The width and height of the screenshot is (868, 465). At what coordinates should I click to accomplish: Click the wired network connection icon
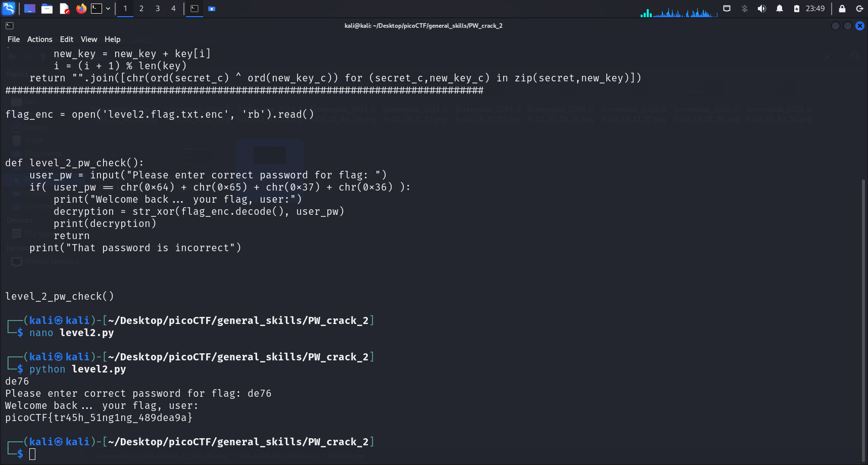click(727, 9)
